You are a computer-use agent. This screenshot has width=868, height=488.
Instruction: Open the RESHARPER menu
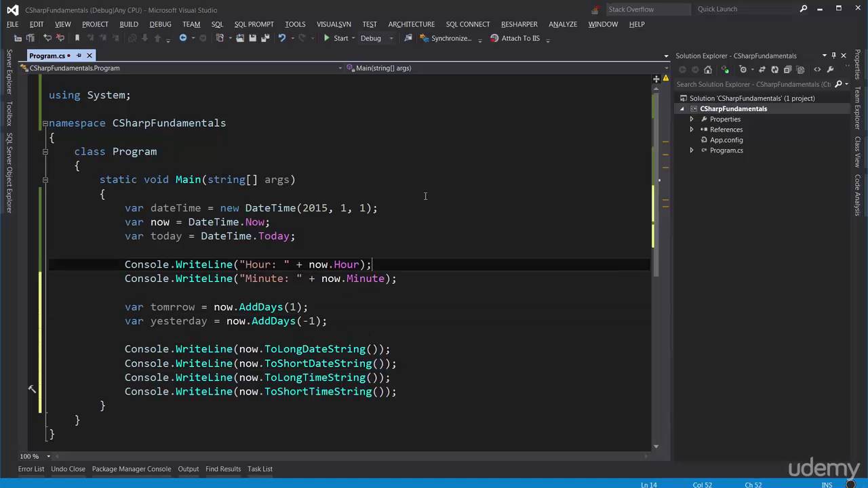519,24
